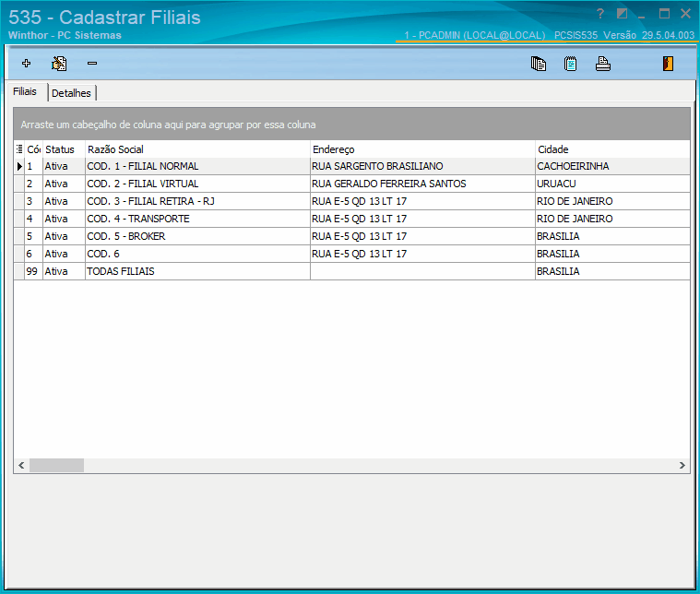Click the notepad icon in the toolbar
The image size is (700, 594).
(x=571, y=64)
